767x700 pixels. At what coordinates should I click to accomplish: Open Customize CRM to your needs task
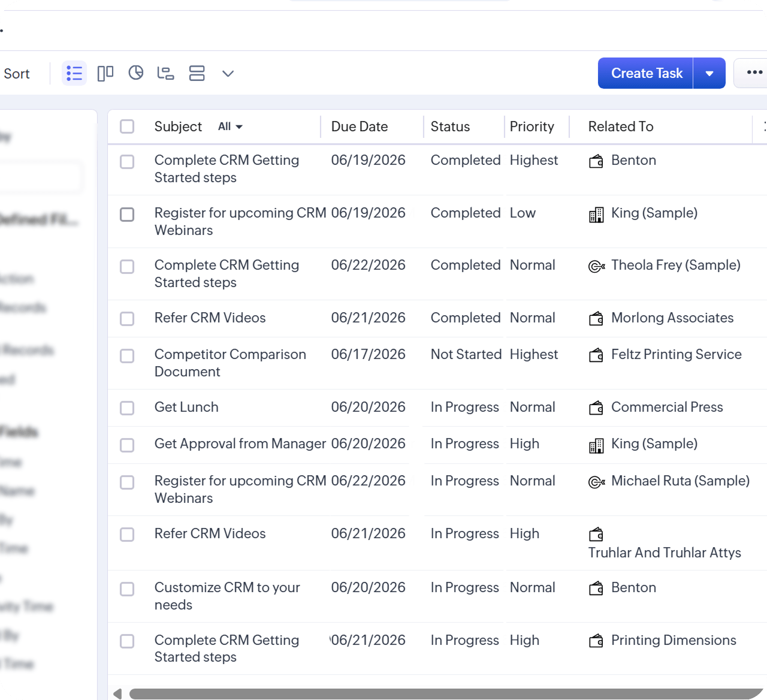click(227, 596)
